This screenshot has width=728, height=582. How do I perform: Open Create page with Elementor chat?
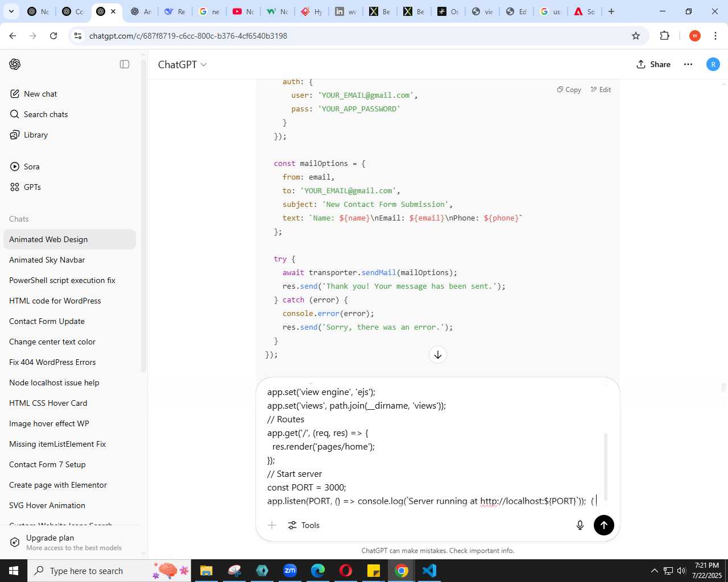coord(69,485)
